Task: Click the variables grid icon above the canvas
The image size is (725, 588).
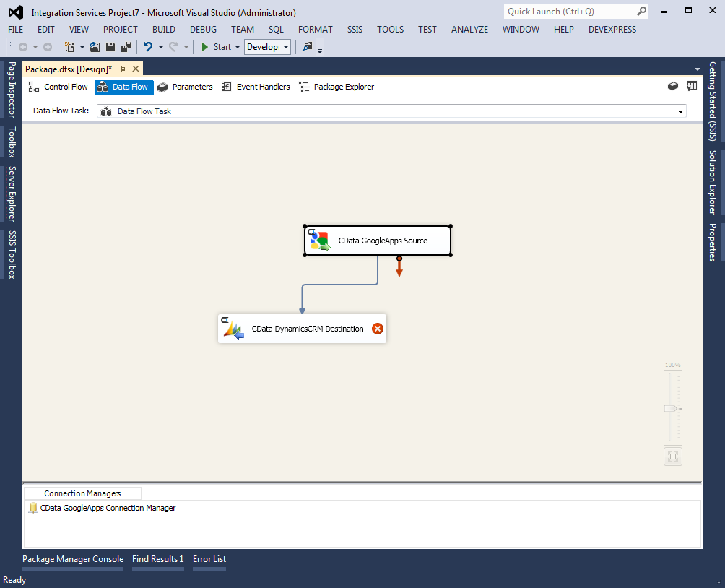Action: pyautogui.click(x=692, y=86)
